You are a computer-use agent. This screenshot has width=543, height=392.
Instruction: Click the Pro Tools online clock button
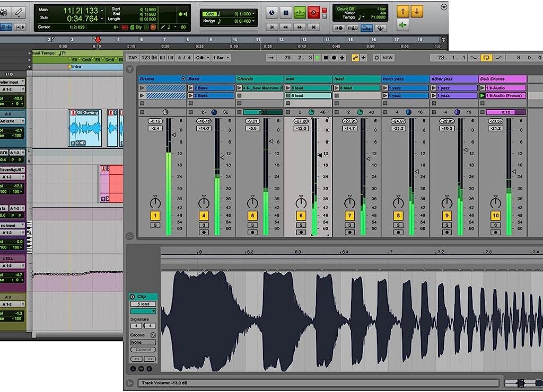pos(272,13)
